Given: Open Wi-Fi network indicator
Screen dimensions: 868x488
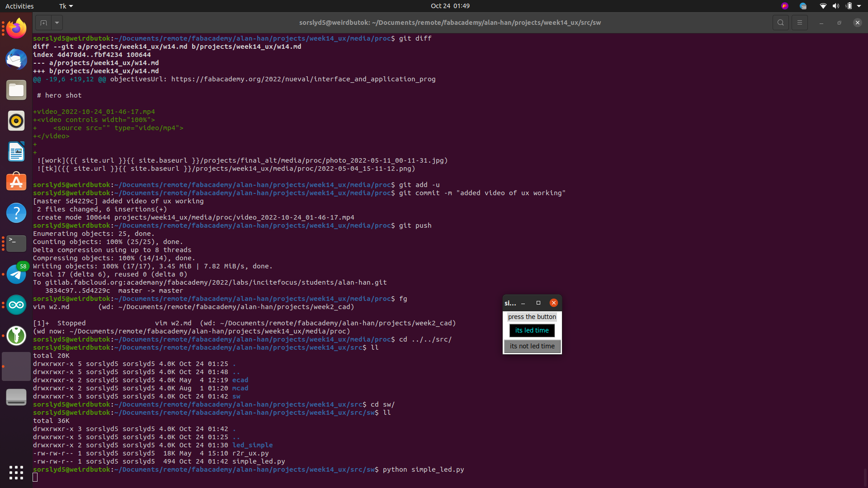Looking at the screenshot, I should tap(823, 6).
